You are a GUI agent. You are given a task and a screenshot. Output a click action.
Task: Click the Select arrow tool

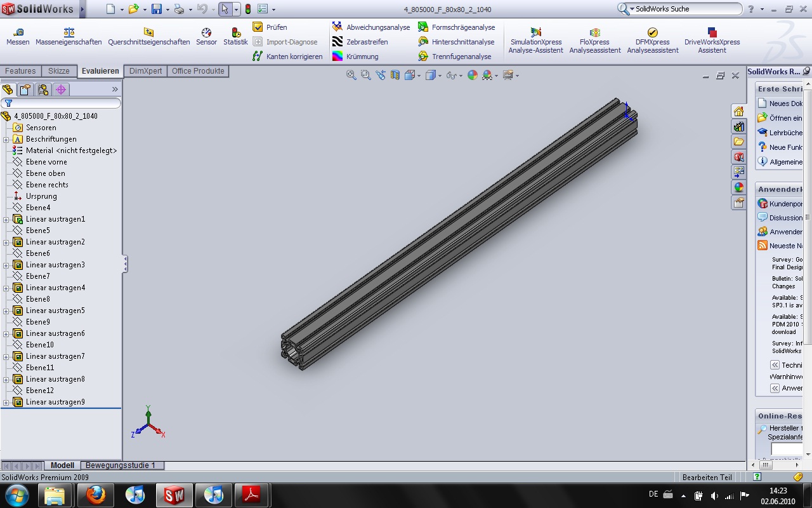point(225,9)
